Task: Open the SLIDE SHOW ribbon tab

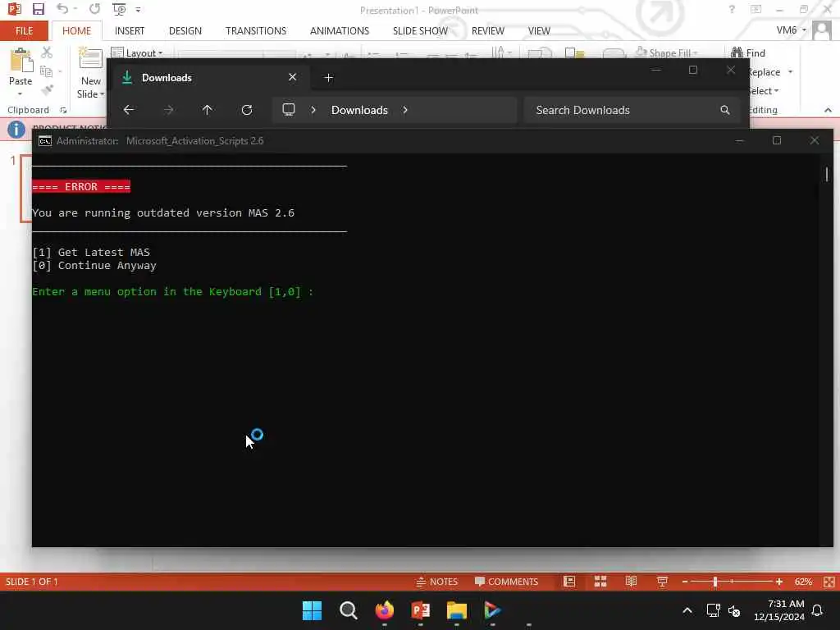Action: [421, 31]
